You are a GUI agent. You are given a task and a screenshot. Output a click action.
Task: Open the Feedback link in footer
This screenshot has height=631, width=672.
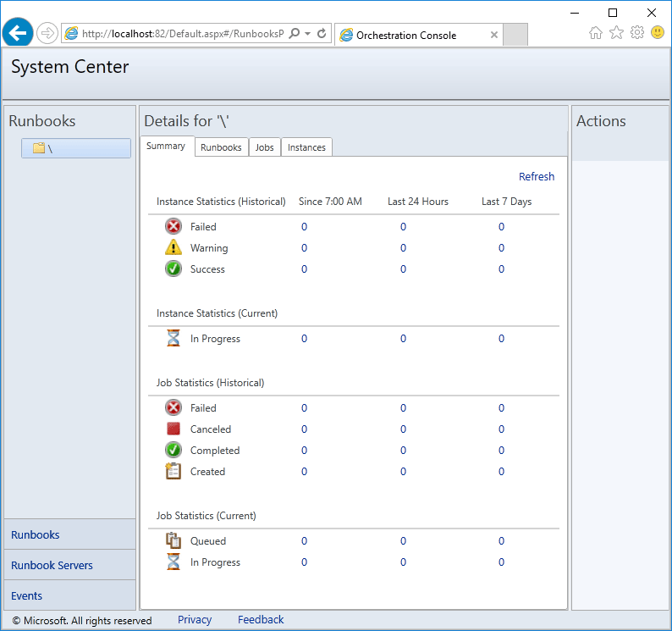coord(261,619)
